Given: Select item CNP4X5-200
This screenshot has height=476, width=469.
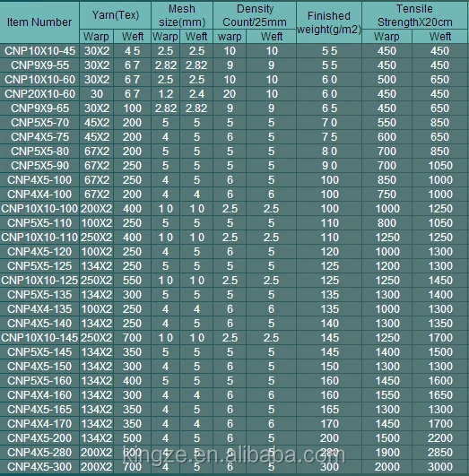Looking at the screenshot, I should [x=39, y=438].
